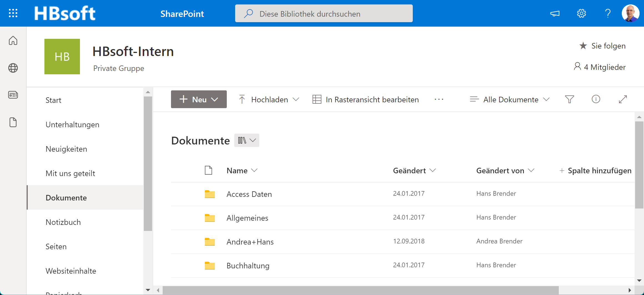The width and height of the screenshot is (644, 295).
Task: Open My sites globe icon
Action: (x=13, y=68)
